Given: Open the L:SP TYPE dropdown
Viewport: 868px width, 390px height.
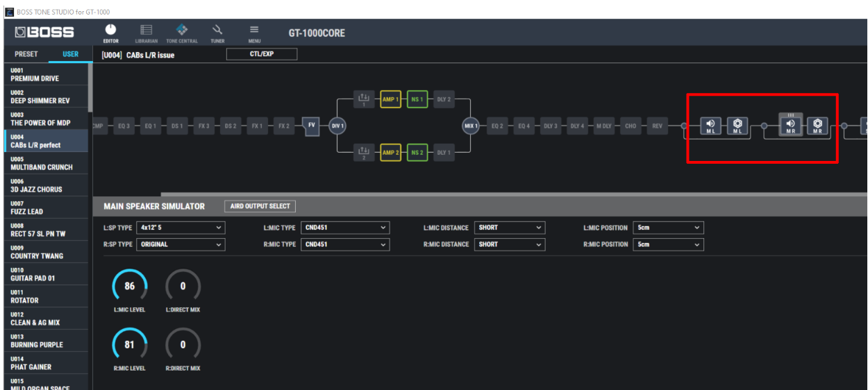Looking at the screenshot, I should [181, 228].
